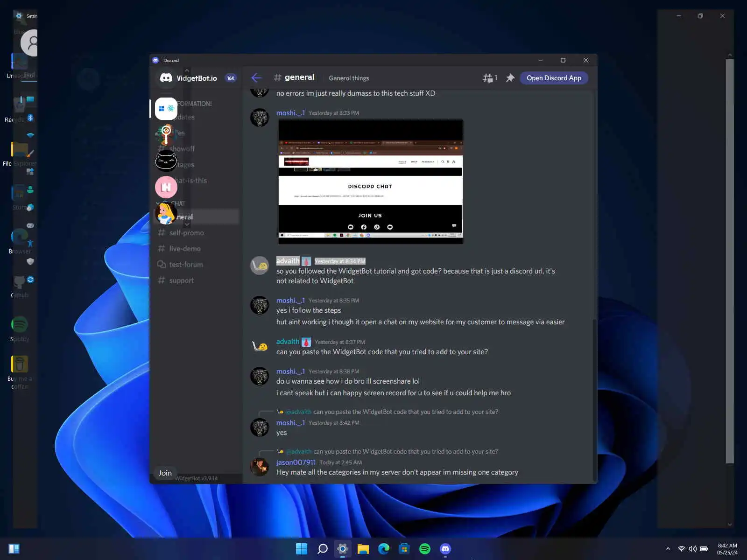Click the user profile avatar in Settings
The image size is (747, 560).
(x=29, y=43)
